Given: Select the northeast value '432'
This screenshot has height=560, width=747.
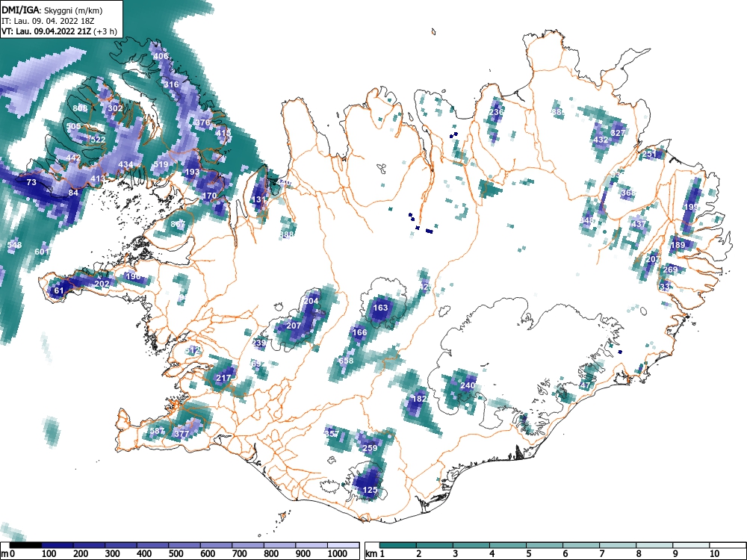Looking at the screenshot, I should (601, 140).
